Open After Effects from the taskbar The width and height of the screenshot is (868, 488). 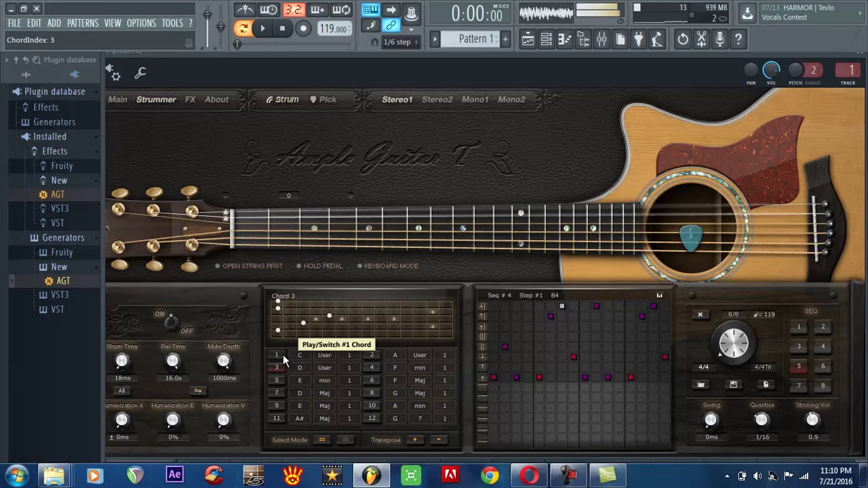tap(174, 475)
